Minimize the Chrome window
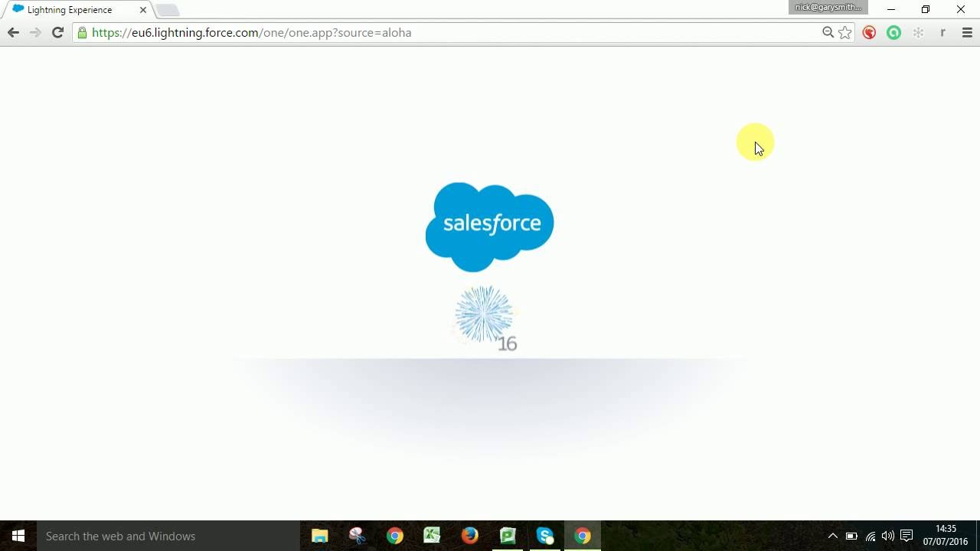The image size is (980, 551). click(x=891, y=9)
